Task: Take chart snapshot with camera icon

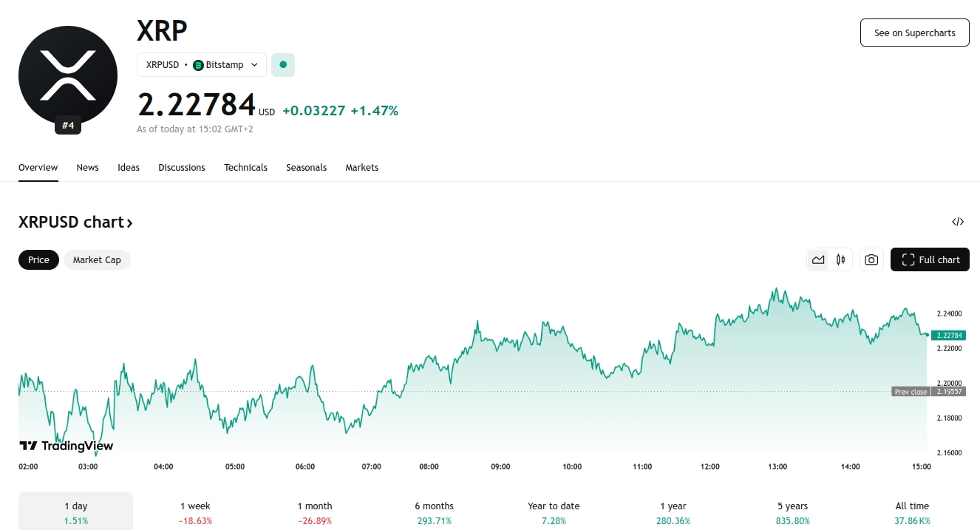Action: [x=871, y=259]
